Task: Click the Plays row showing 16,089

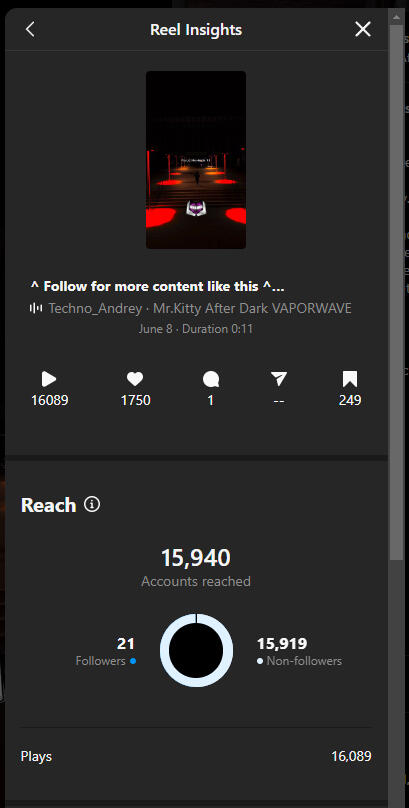Action: [x=196, y=756]
